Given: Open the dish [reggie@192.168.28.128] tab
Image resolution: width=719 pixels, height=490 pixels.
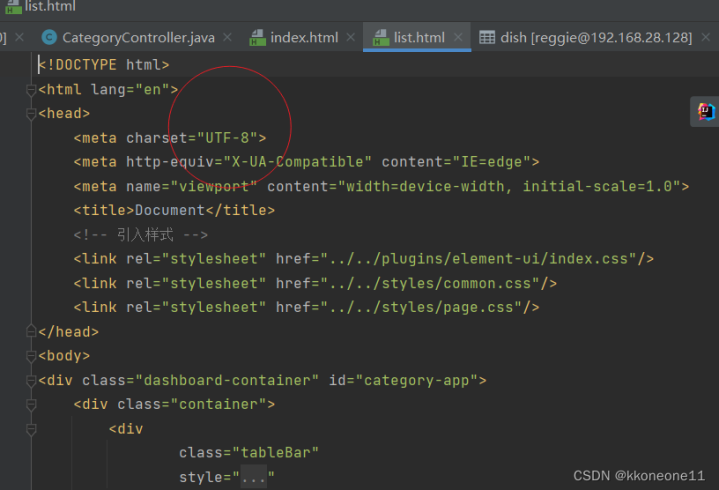Looking at the screenshot, I should [x=596, y=38].
